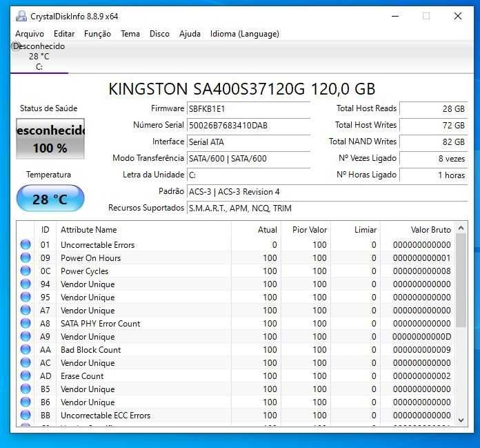The width and height of the screenshot is (480, 448).
Task: Click status orb for Erase Count row
Action: pyautogui.click(x=26, y=376)
